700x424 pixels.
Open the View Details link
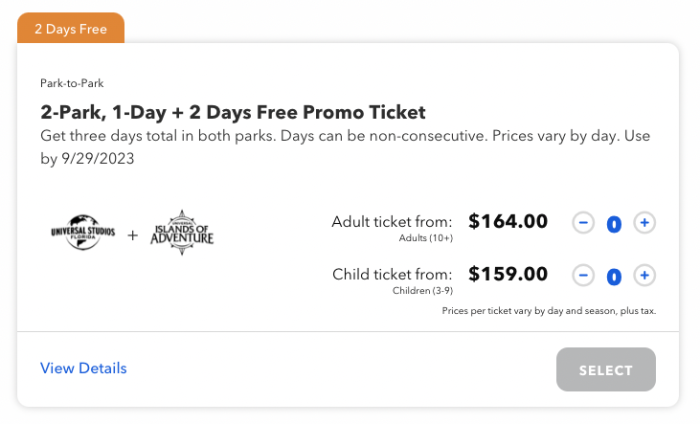[83, 368]
